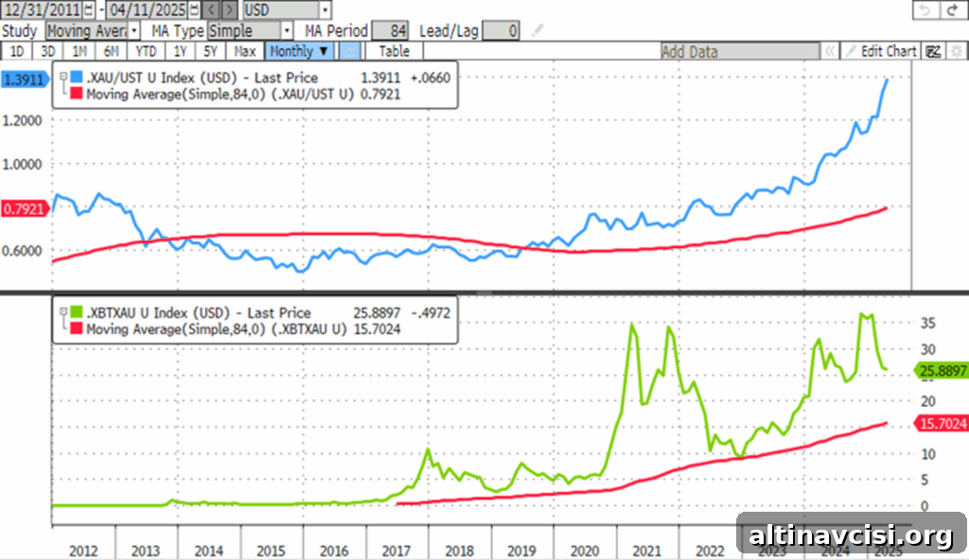Viewport: 969px width, 560px height.
Task: Collapse the XAU/UST legend expander box
Action: (63, 77)
